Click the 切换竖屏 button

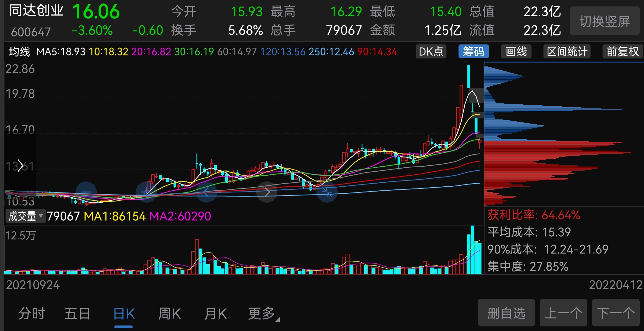[605, 21]
